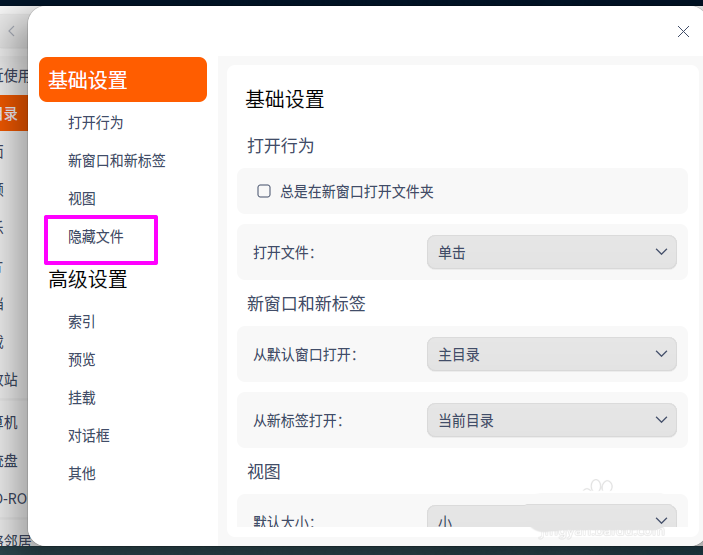
Task: Navigate to 挂载 settings section
Action: click(82, 398)
